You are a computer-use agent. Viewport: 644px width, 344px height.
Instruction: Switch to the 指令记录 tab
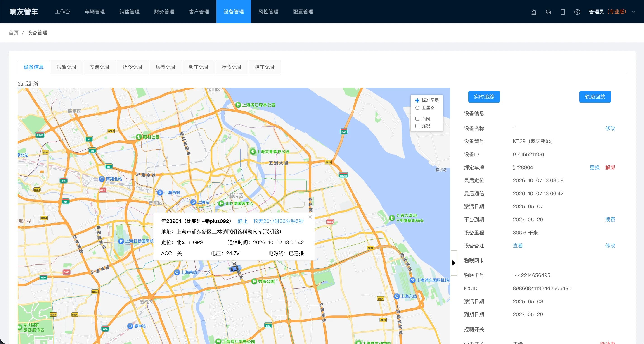pos(133,67)
